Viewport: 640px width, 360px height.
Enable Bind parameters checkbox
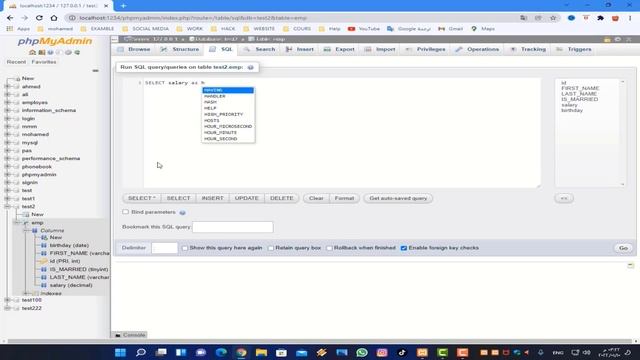click(126, 212)
